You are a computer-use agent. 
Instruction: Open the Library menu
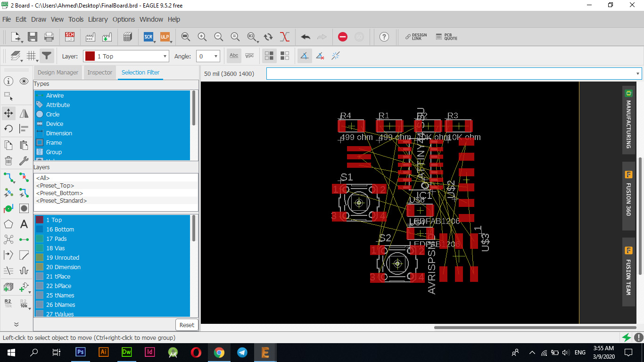(98, 19)
